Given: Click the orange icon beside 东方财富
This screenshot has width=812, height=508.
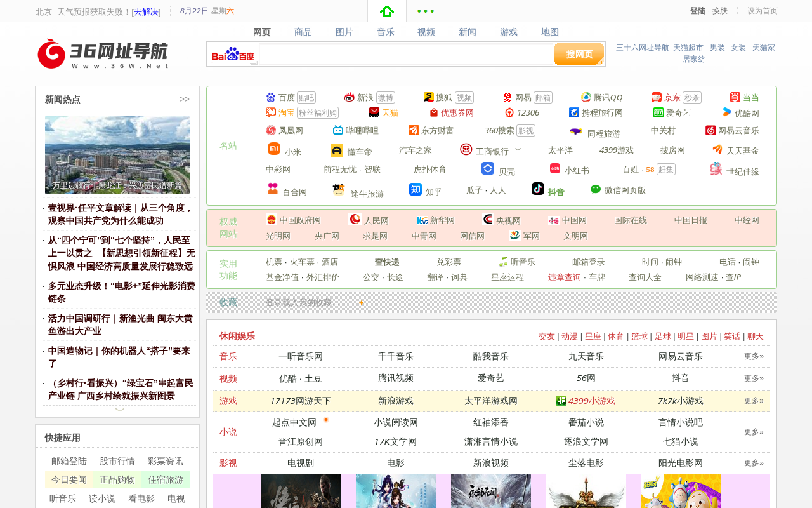Looking at the screenshot, I should point(414,130).
